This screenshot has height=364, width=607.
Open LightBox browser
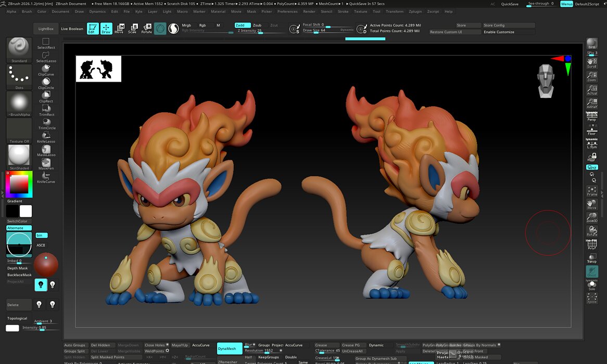pos(46,29)
